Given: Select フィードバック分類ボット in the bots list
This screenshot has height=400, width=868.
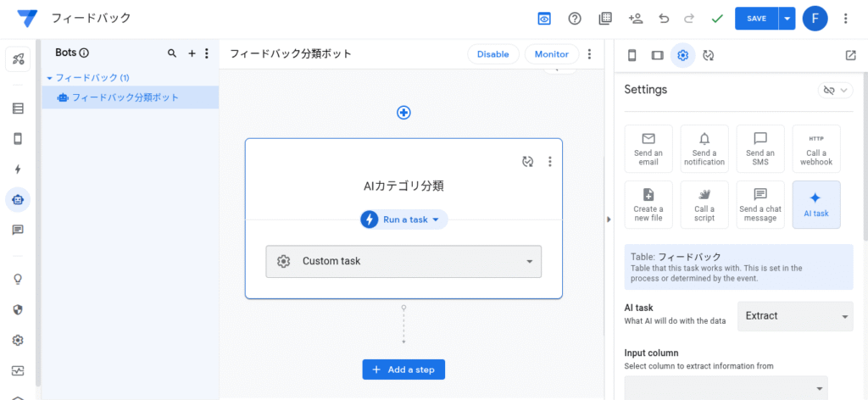Looking at the screenshot, I should click(x=125, y=97).
